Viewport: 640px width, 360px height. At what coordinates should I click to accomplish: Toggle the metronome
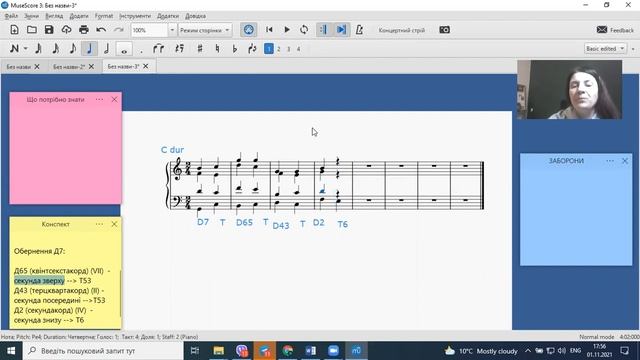click(359, 30)
